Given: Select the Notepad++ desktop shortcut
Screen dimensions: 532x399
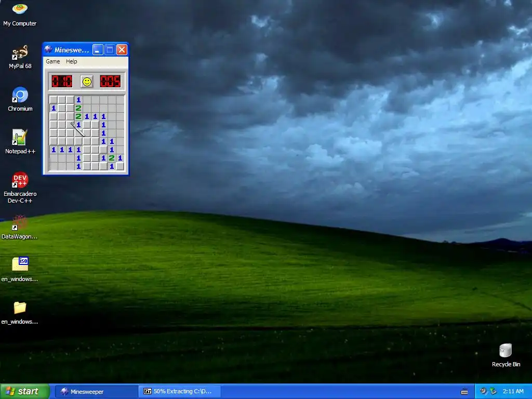Looking at the screenshot, I should (x=20, y=142).
